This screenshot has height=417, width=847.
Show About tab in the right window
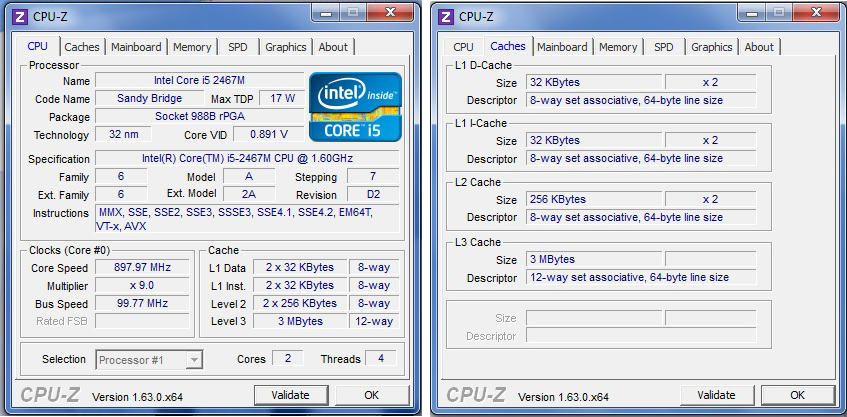[759, 47]
